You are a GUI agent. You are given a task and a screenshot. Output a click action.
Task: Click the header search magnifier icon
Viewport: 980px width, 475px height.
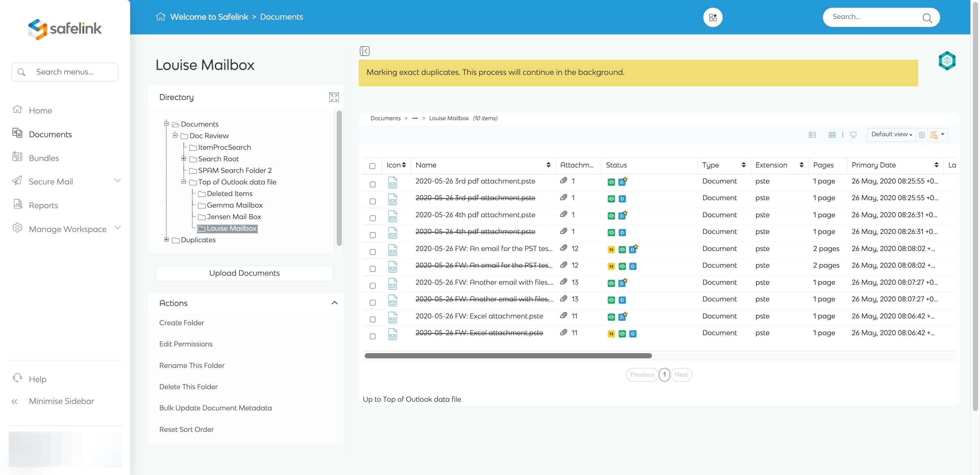tap(927, 17)
